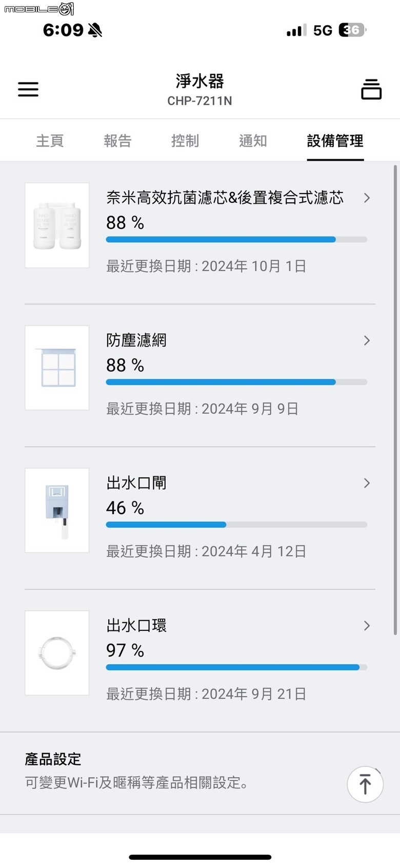The width and height of the screenshot is (400, 868).
Task: Expand the 奈米高效抗菌濾芯 filter details chevron
Action: [x=367, y=198]
